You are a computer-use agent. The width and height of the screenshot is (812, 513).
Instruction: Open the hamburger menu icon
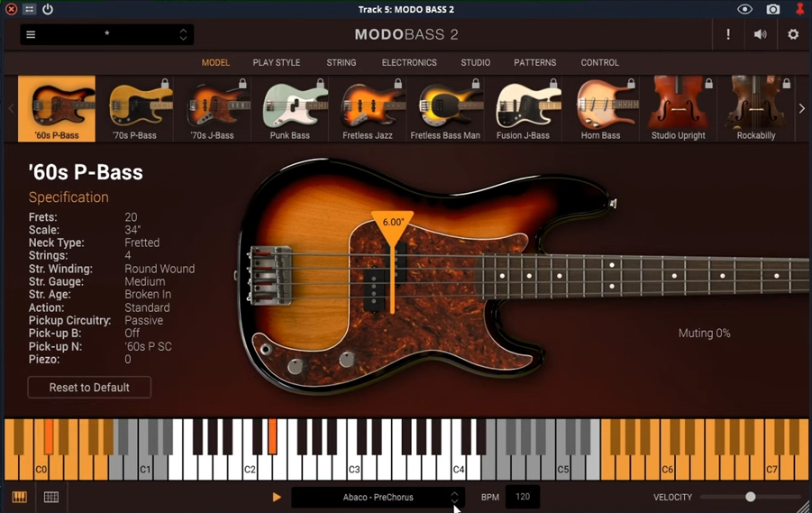31,35
